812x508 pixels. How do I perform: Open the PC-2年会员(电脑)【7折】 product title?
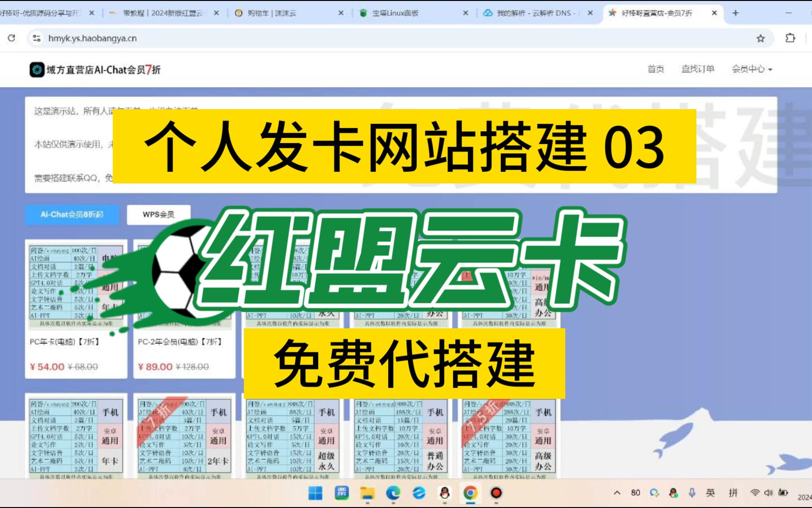tap(180, 341)
